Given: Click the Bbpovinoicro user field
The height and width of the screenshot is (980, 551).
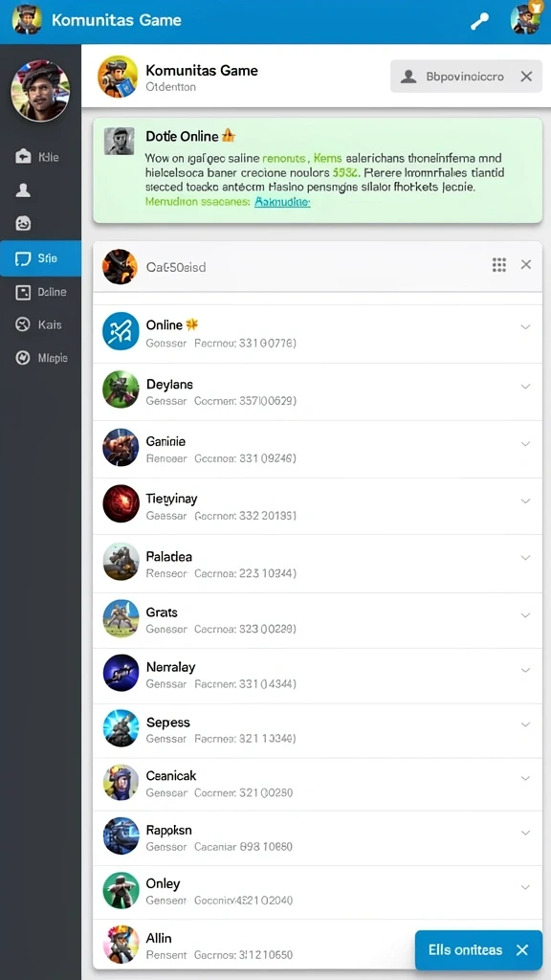Looking at the screenshot, I should pyautogui.click(x=466, y=77).
